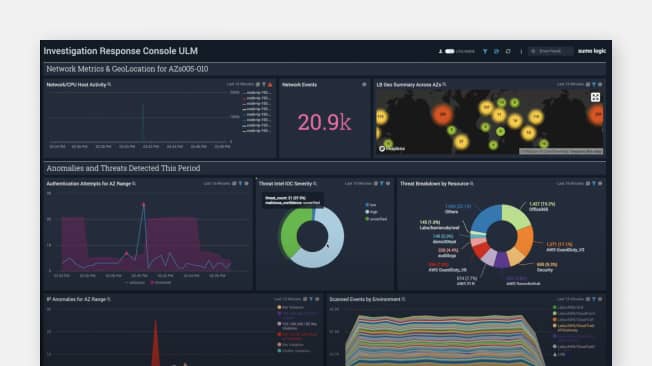Open the Network Events panel options icon
The height and width of the screenshot is (366, 652).
point(364,84)
